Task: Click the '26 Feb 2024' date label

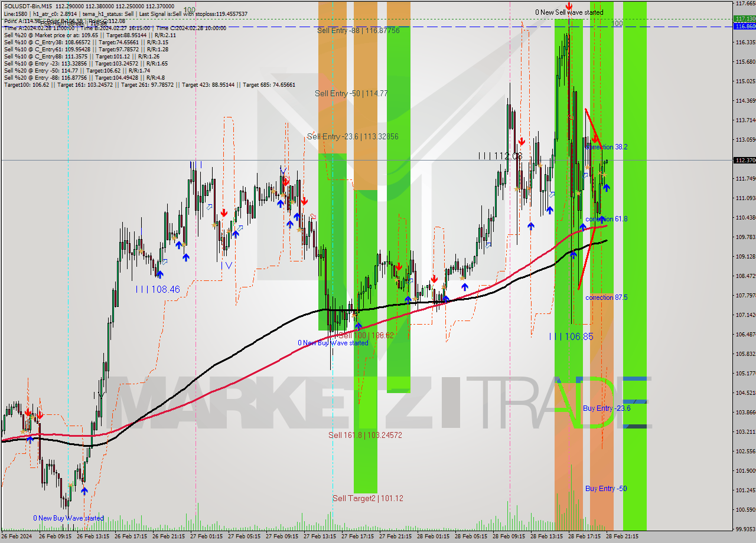Action: click(16, 537)
